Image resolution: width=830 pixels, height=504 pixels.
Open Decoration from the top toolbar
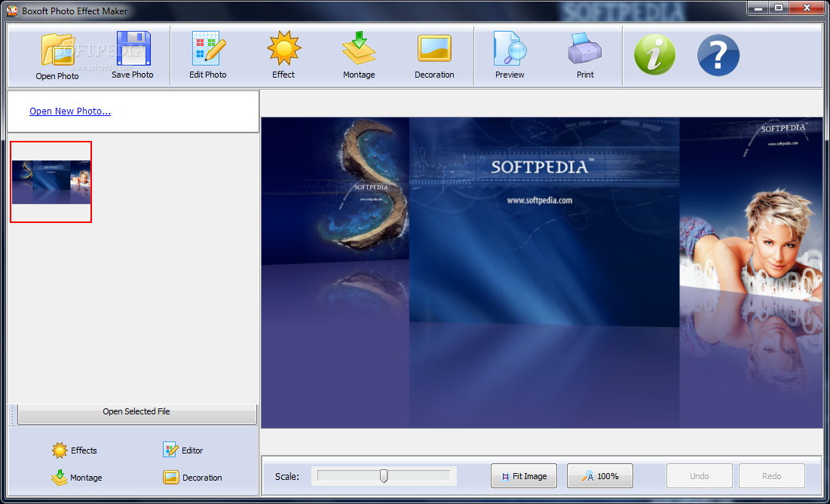[x=434, y=55]
